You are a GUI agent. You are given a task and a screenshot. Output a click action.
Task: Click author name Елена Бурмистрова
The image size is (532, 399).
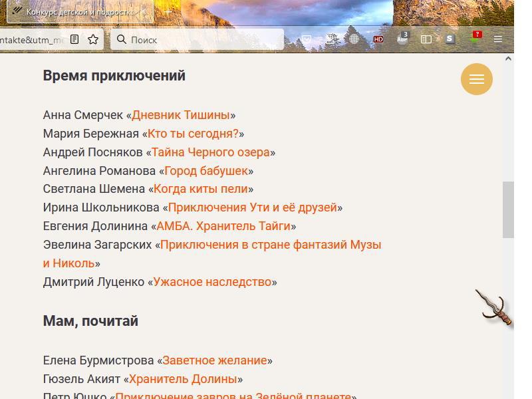(x=98, y=360)
